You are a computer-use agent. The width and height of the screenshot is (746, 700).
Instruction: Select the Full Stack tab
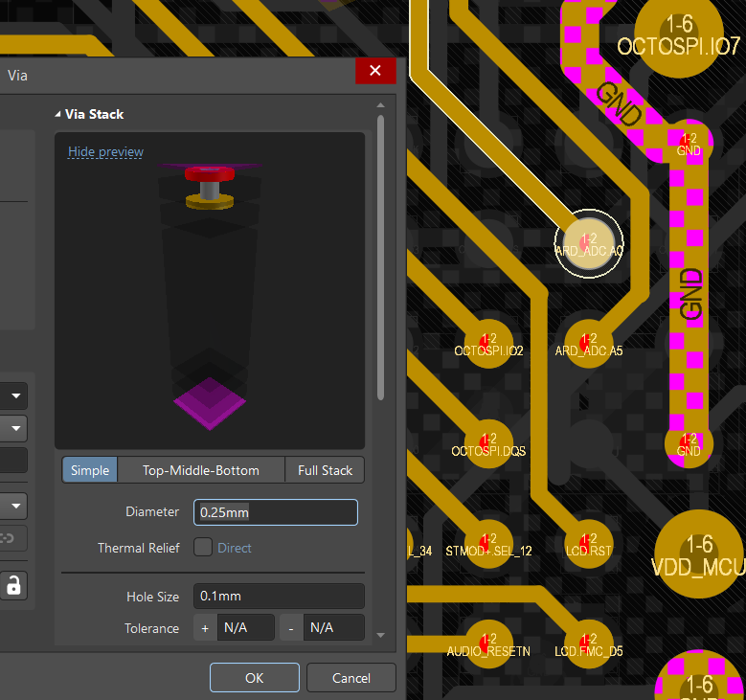[x=325, y=470]
